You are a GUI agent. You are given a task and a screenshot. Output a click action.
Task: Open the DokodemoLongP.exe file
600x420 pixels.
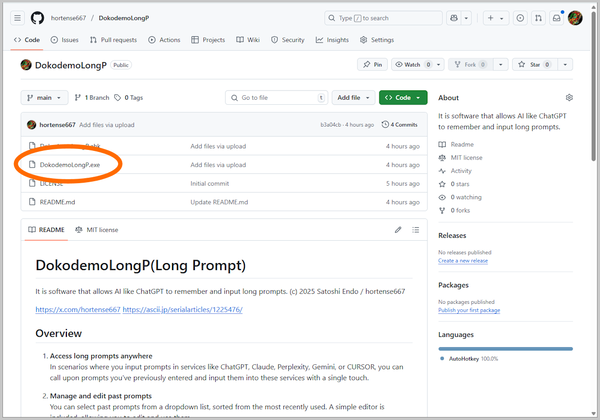[x=70, y=165]
